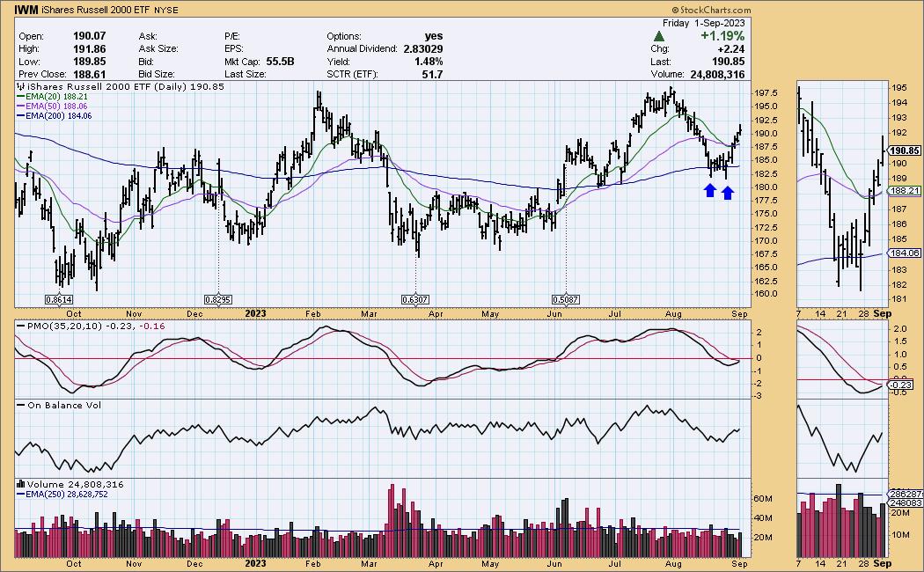Click the 0.6307 marker label
Screen dimensions: 924x572
[x=414, y=300]
